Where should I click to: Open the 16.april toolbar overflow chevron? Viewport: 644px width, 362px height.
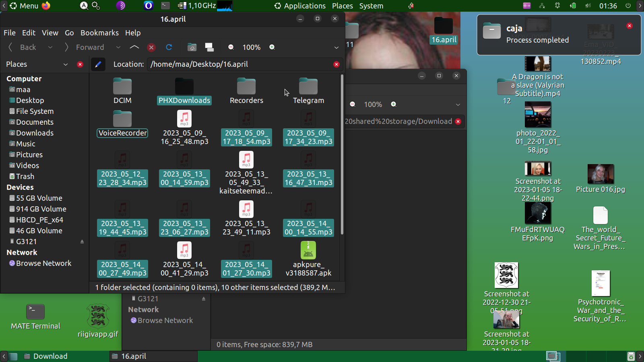click(x=336, y=47)
